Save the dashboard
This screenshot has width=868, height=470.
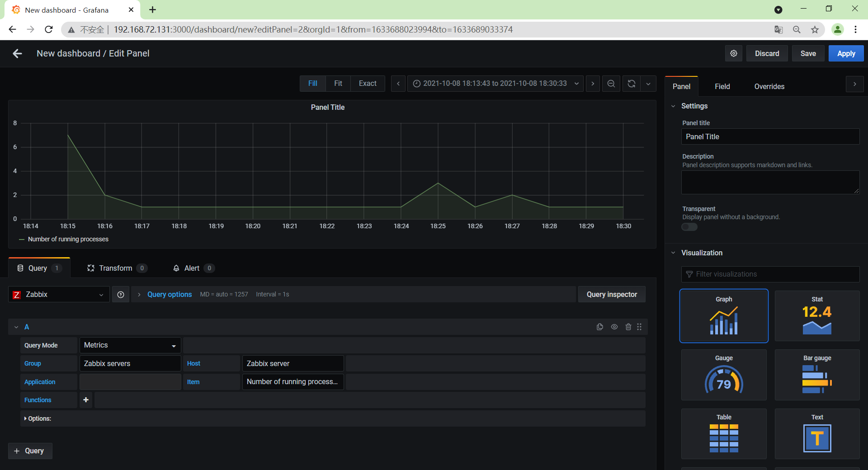pos(808,53)
